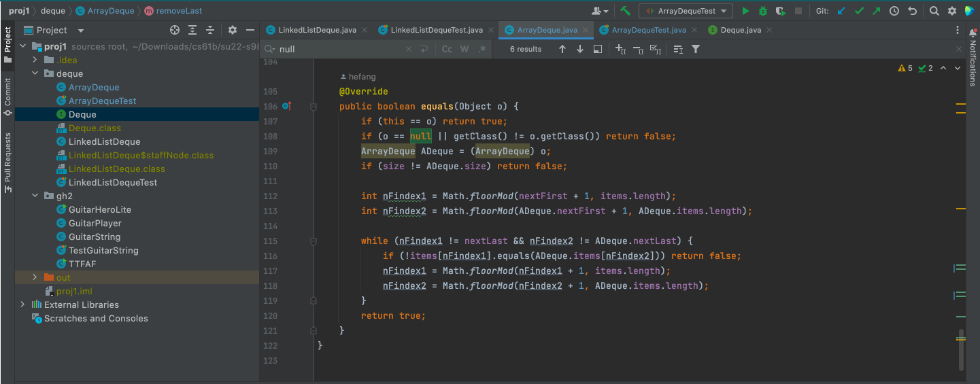Click the Git update project arrow
This screenshot has height=384, width=980.
coord(842,11)
